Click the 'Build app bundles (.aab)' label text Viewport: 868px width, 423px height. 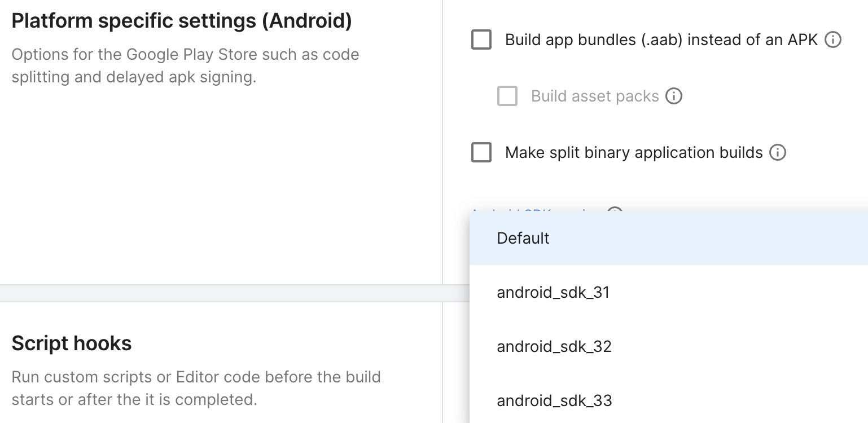click(661, 40)
